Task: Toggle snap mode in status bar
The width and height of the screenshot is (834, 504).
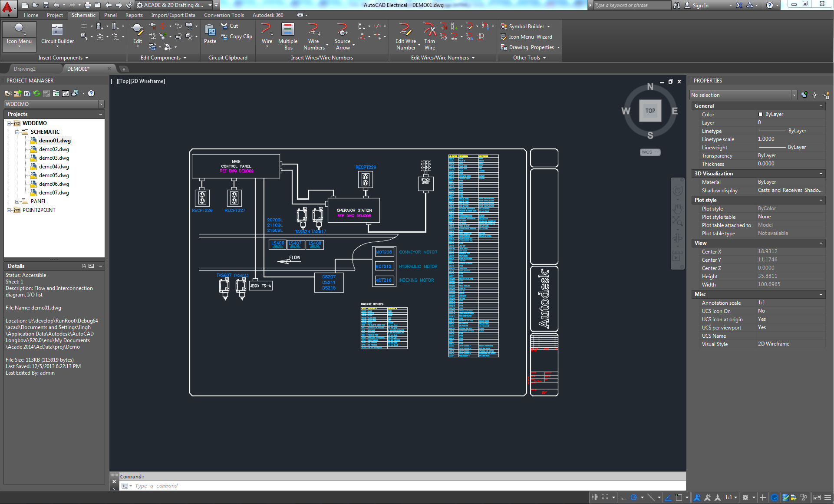Action: [x=605, y=497]
